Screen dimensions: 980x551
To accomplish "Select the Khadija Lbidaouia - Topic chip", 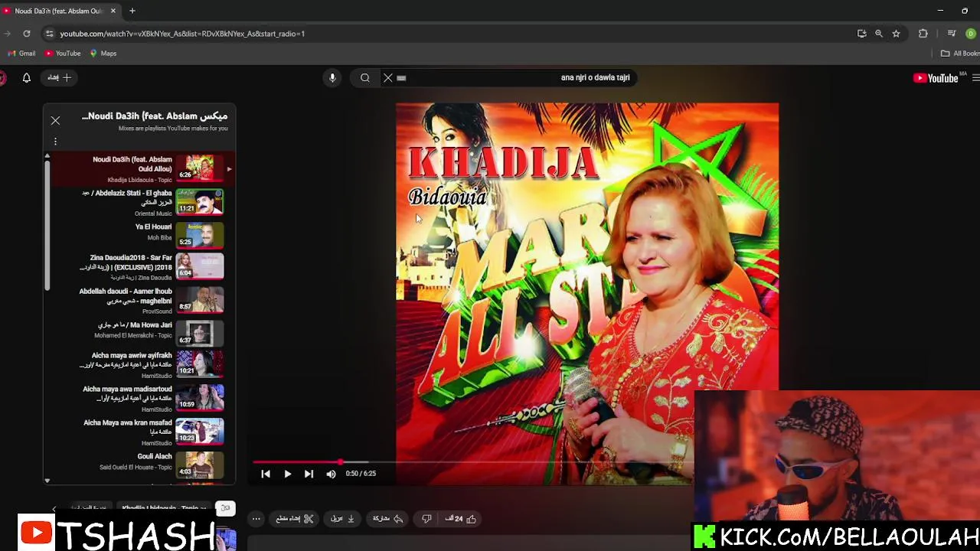I will coord(165,508).
